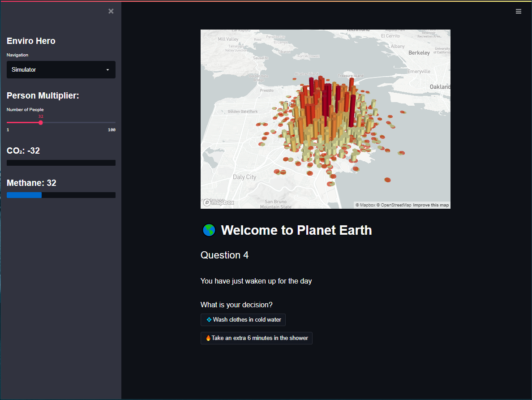Click the Daly City label on the map

[245, 177]
